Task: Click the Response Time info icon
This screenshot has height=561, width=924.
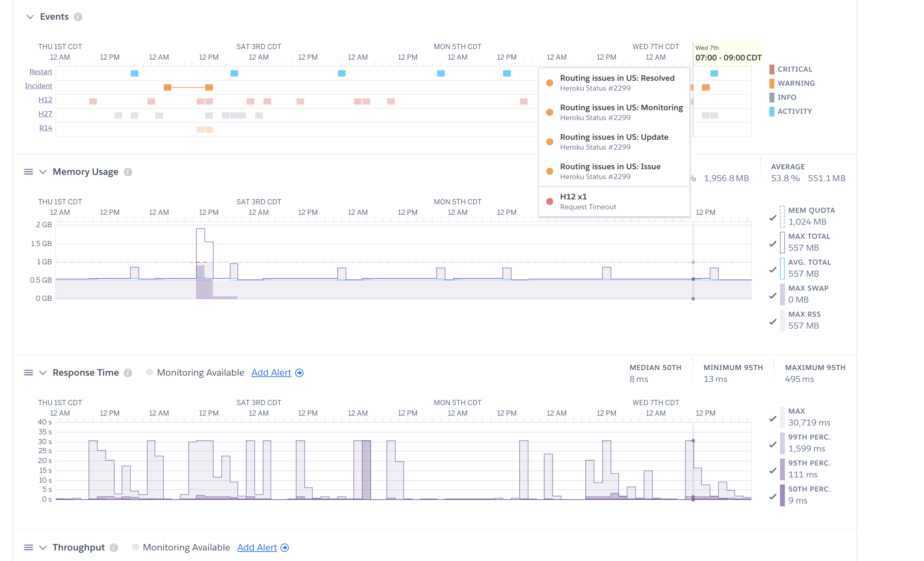Action: (x=128, y=373)
